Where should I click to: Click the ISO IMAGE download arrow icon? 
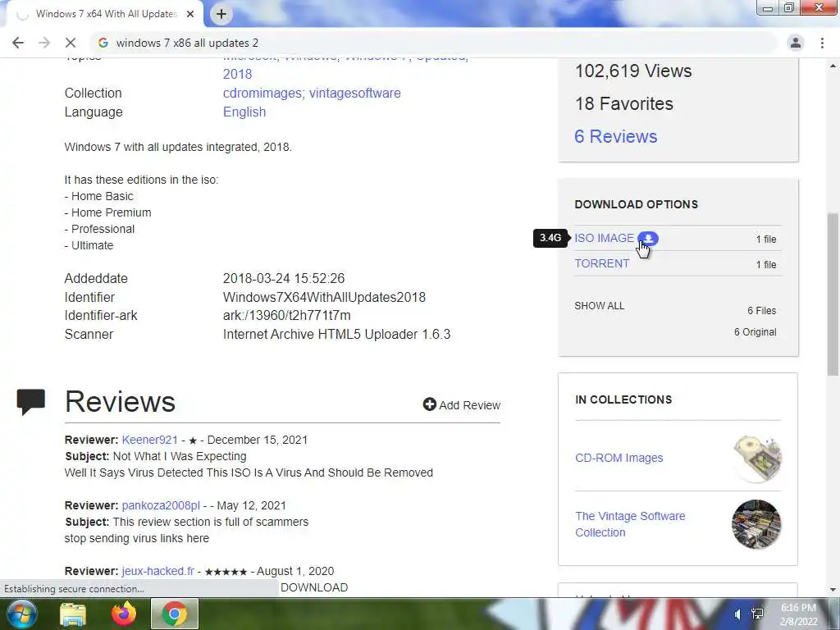[648, 238]
